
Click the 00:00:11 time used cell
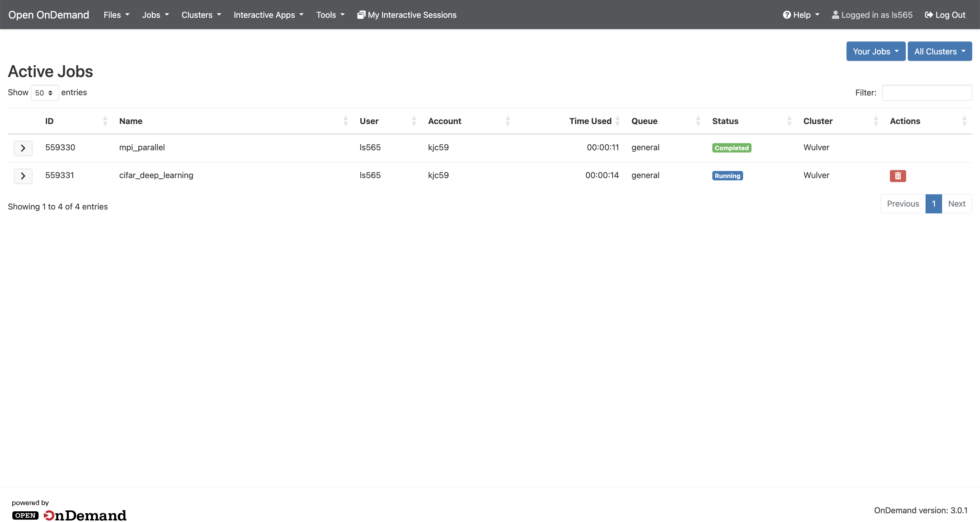coord(602,148)
